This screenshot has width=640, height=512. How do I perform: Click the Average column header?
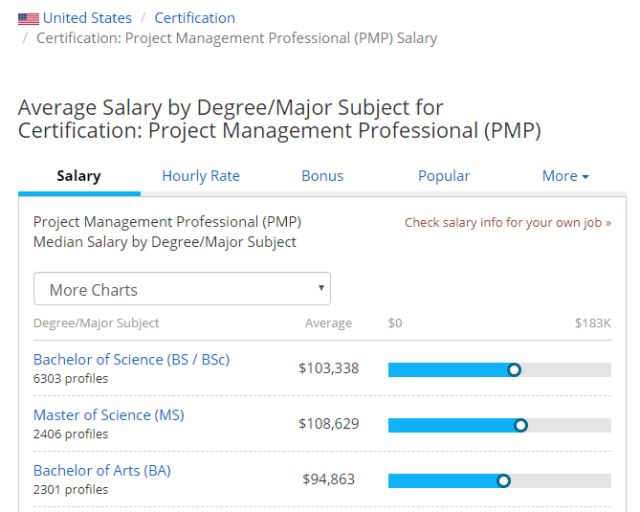328,323
